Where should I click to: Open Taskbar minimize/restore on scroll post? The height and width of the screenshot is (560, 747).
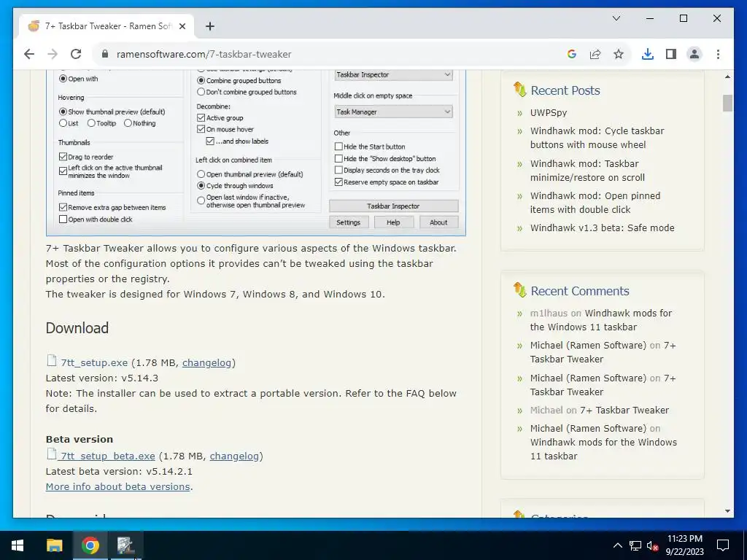point(587,171)
